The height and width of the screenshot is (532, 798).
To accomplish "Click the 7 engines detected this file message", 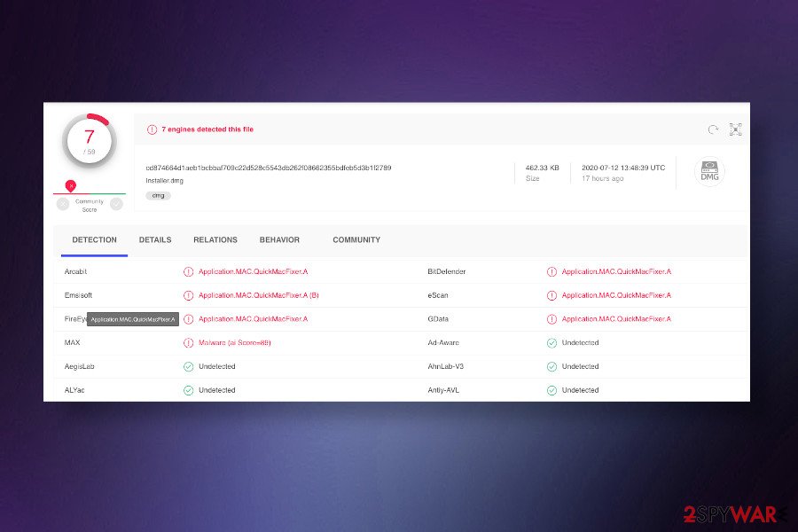I will pos(207,129).
